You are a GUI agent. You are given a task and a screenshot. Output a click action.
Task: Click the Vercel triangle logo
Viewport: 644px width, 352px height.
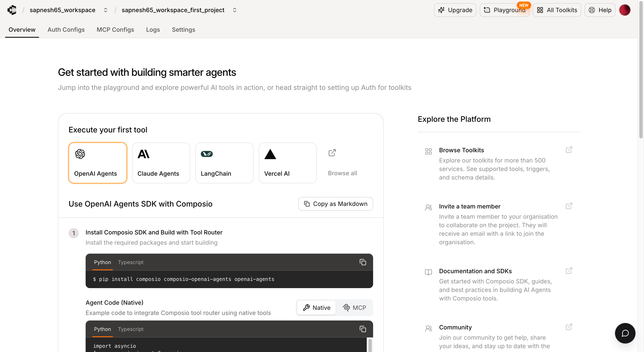point(270,154)
